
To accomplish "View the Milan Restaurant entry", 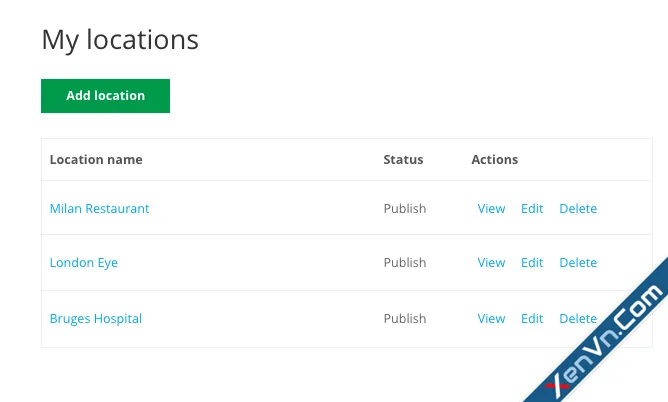I will tap(491, 209).
